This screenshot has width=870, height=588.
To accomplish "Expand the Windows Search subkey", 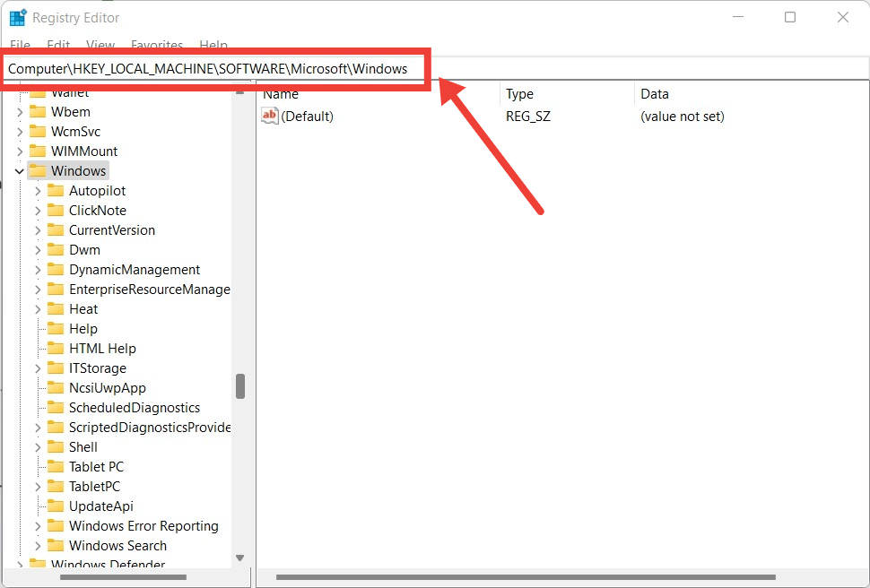I will click(38, 545).
